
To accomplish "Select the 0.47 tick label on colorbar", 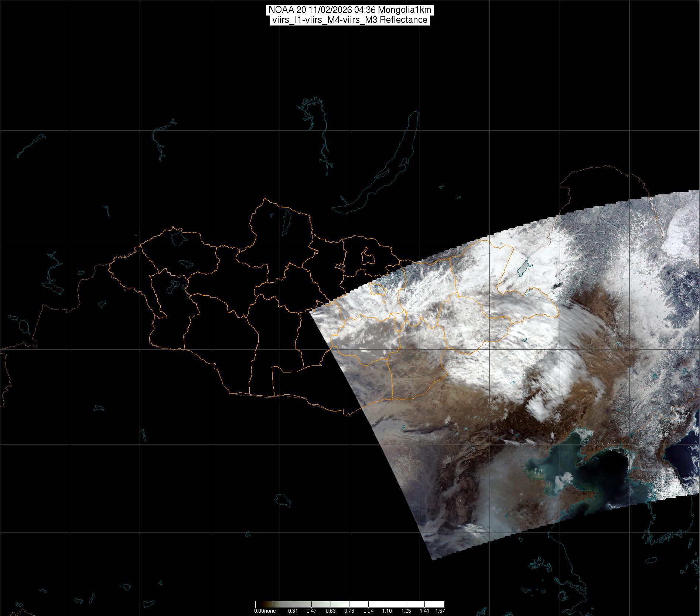I will [x=311, y=611].
